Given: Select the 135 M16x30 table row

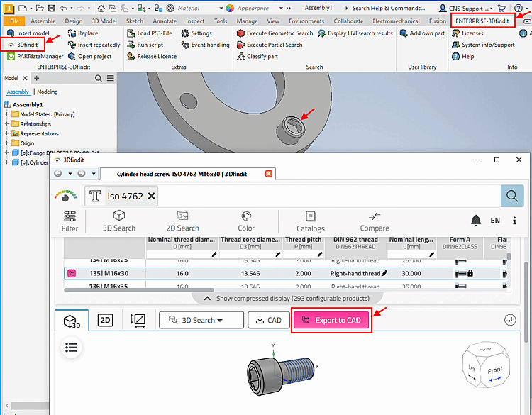Looking at the screenshot, I should (x=284, y=273).
